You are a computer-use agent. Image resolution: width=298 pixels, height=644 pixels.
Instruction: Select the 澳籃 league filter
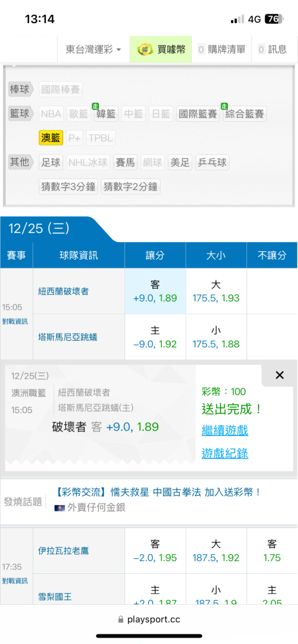coord(51,138)
